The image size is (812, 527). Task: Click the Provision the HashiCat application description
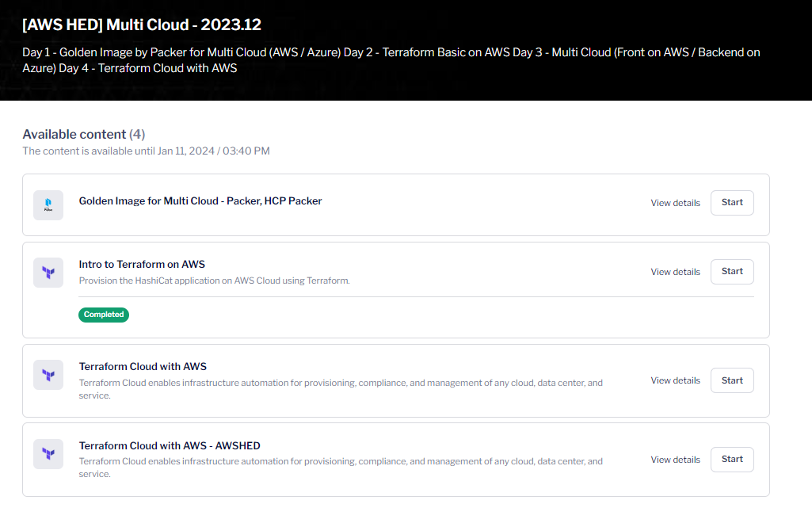[x=215, y=281]
